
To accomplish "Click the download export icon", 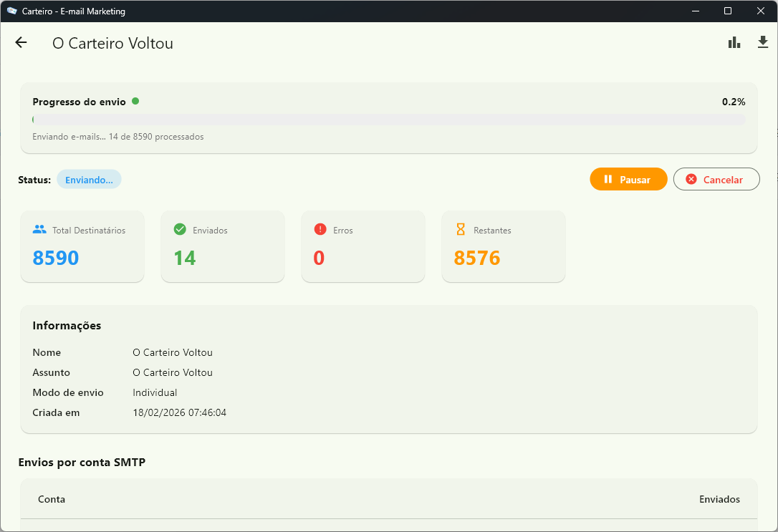I will [763, 43].
